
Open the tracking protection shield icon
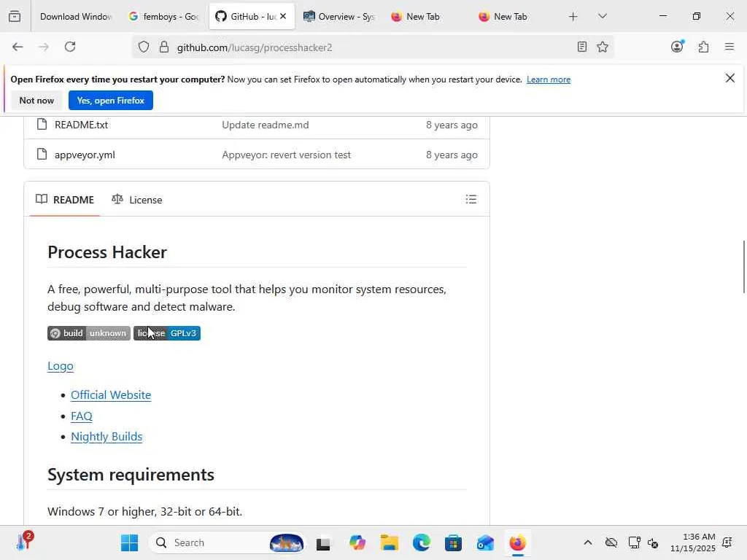point(144,47)
